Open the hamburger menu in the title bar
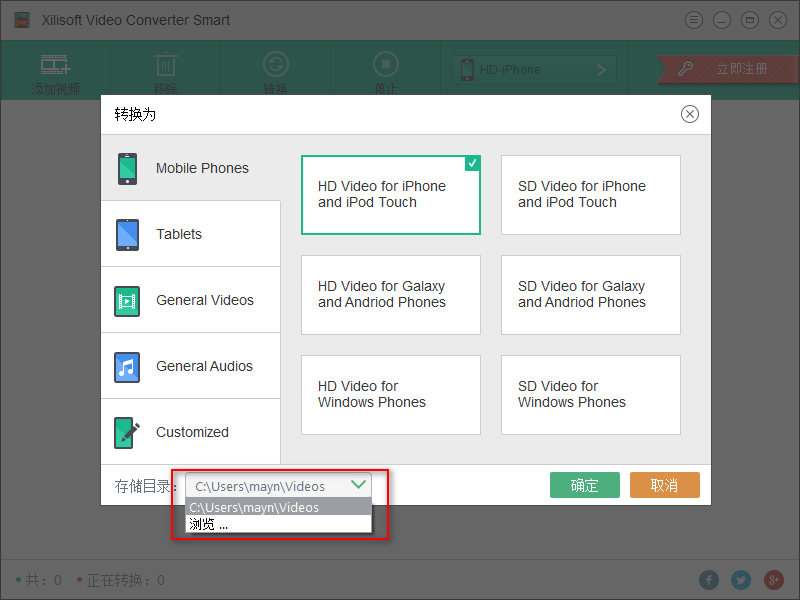The width and height of the screenshot is (800, 600). point(694,20)
